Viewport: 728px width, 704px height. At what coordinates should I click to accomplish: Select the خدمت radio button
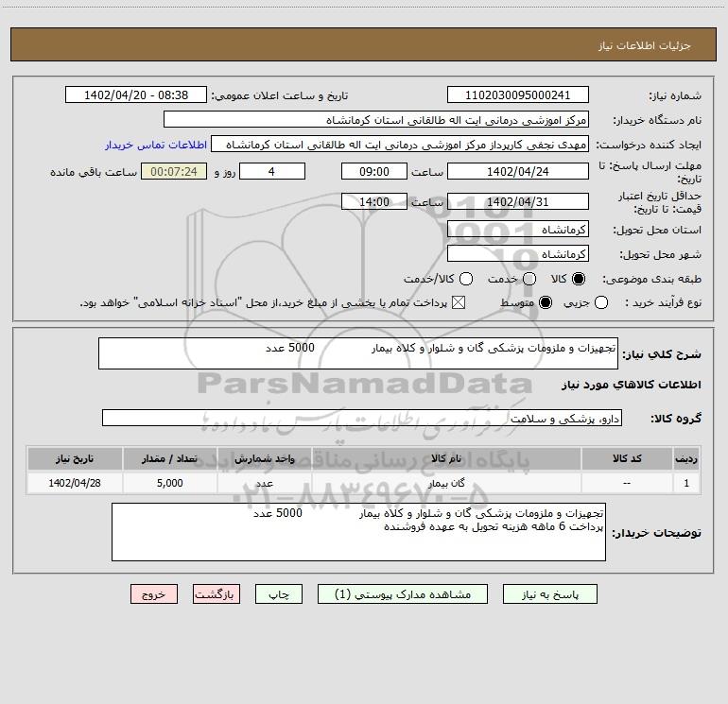point(529,279)
